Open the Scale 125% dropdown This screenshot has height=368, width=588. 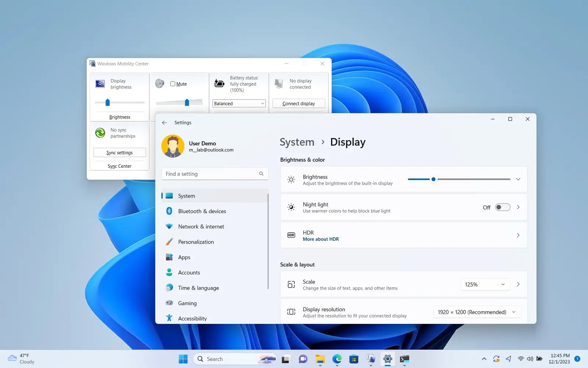click(x=485, y=284)
